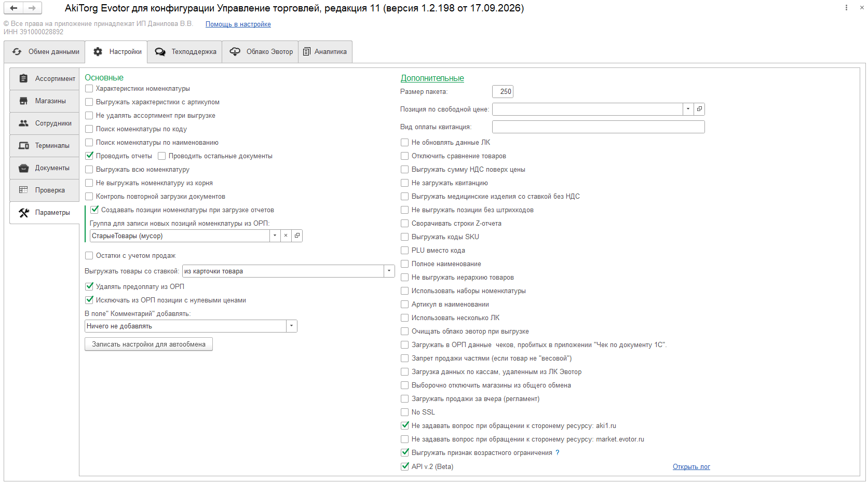The image size is (868, 483).
Task: Enable Остатки с учетом продаж
Action: coord(89,256)
